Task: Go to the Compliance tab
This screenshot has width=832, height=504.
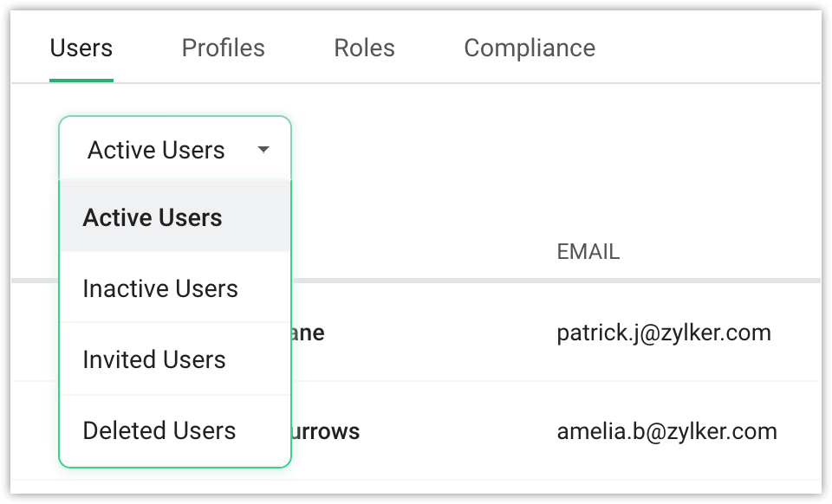Action: tap(530, 48)
